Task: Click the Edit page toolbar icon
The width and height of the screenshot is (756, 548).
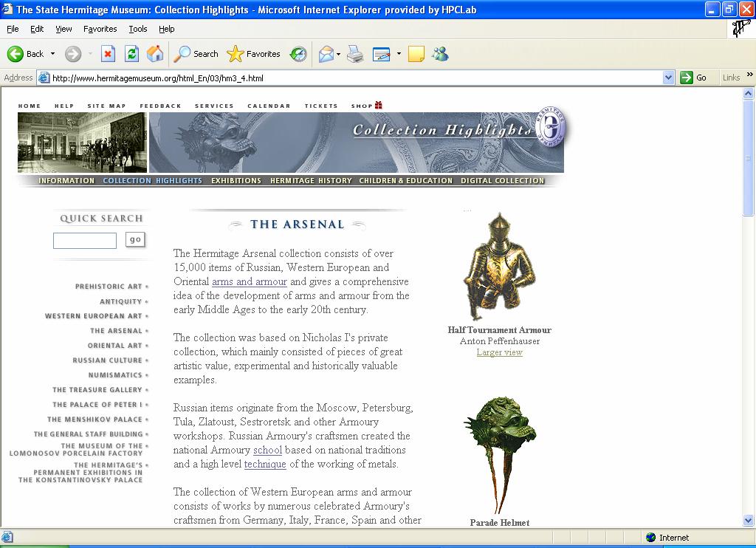Action: pyautogui.click(x=382, y=54)
